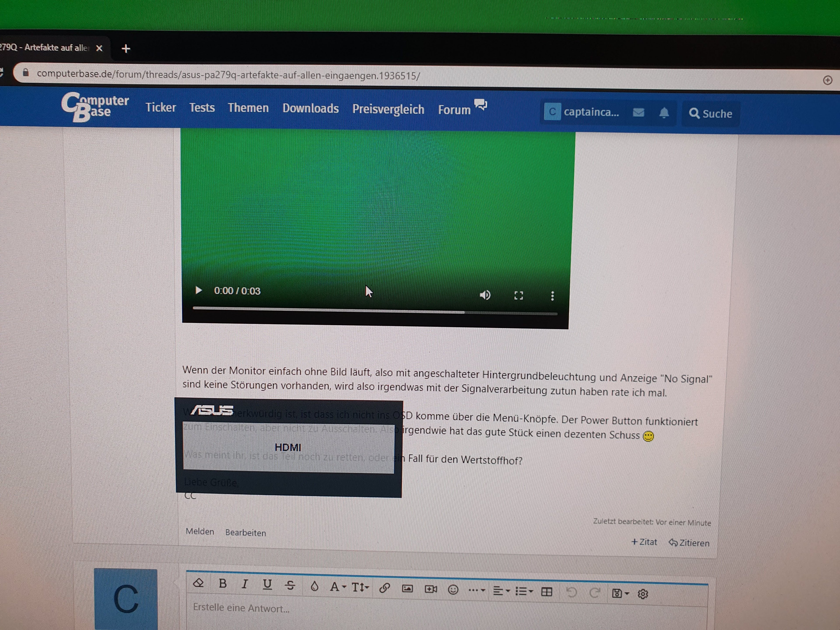840x630 pixels.
Task: Open the font size dropdown
Action: (360, 588)
